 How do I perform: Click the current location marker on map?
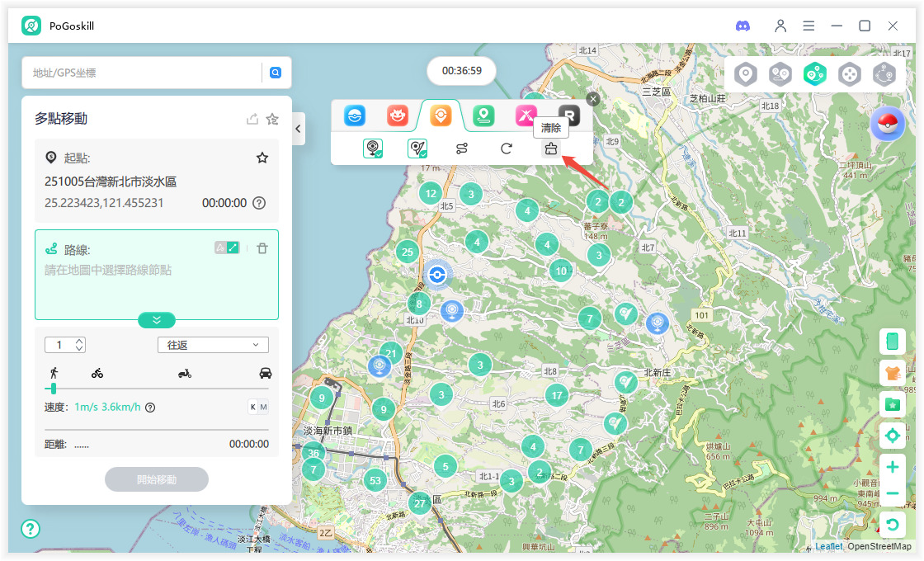coord(436,274)
